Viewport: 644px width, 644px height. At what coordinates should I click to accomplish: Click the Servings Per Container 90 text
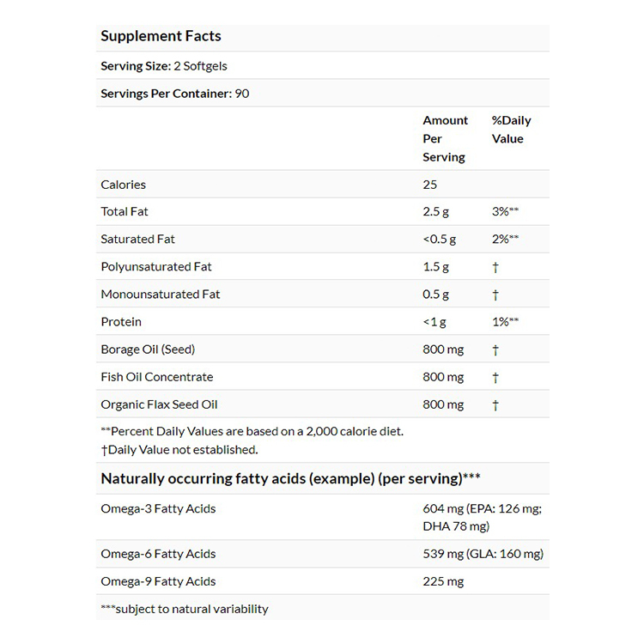[175, 93]
